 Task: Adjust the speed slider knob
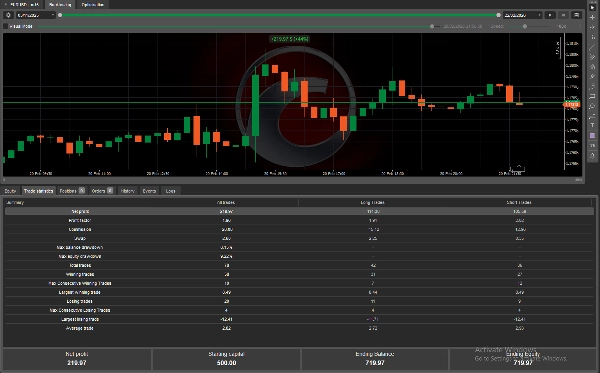tap(525, 26)
